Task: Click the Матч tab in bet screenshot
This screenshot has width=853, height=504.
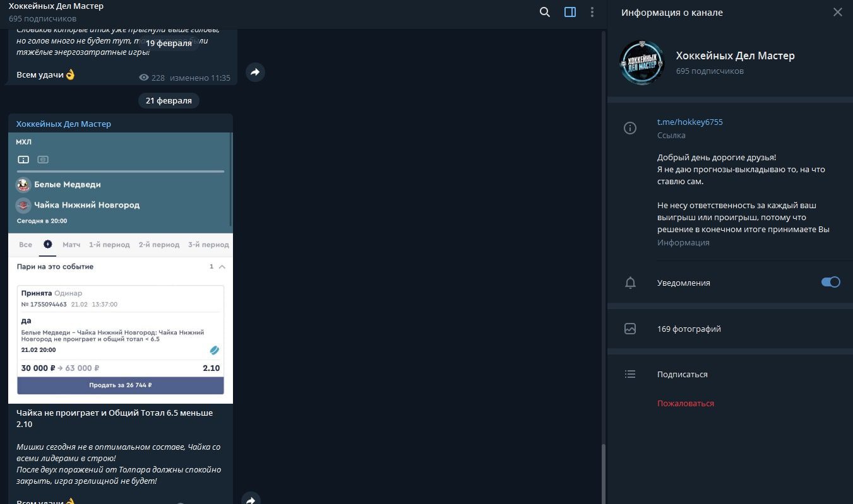Action: pyautogui.click(x=71, y=244)
